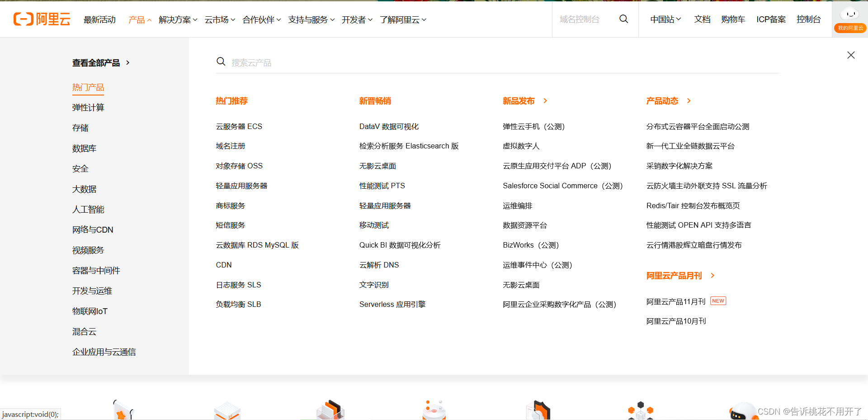Screen dimensions: 868x420
Task: Click the arrow beside 阿里云产品月刊
Action: pos(712,275)
